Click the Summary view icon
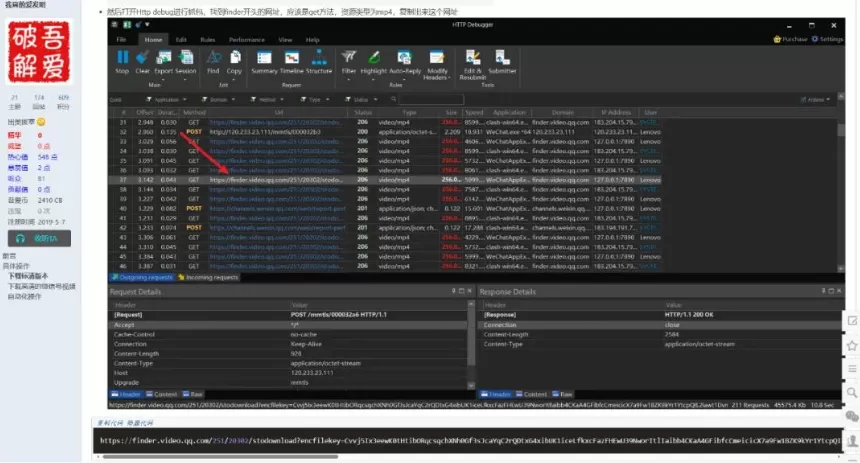The width and height of the screenshot is (860, 463). point(264,58)
